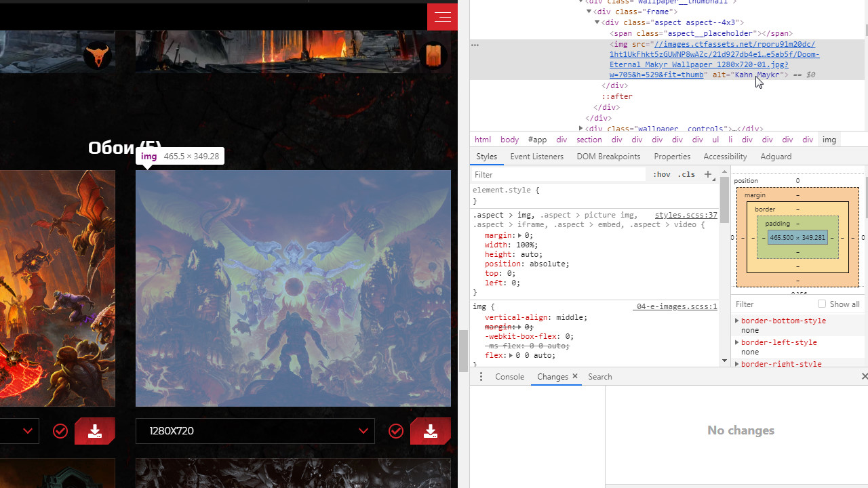The width and height of the screenshot is (868, 488).
Task: Collapse the div class="frame" node
Action: tap(589, 12)
